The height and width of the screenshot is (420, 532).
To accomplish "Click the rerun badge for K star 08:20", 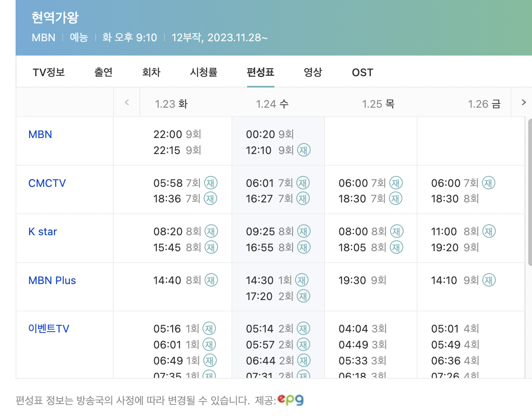I will 211,231.
